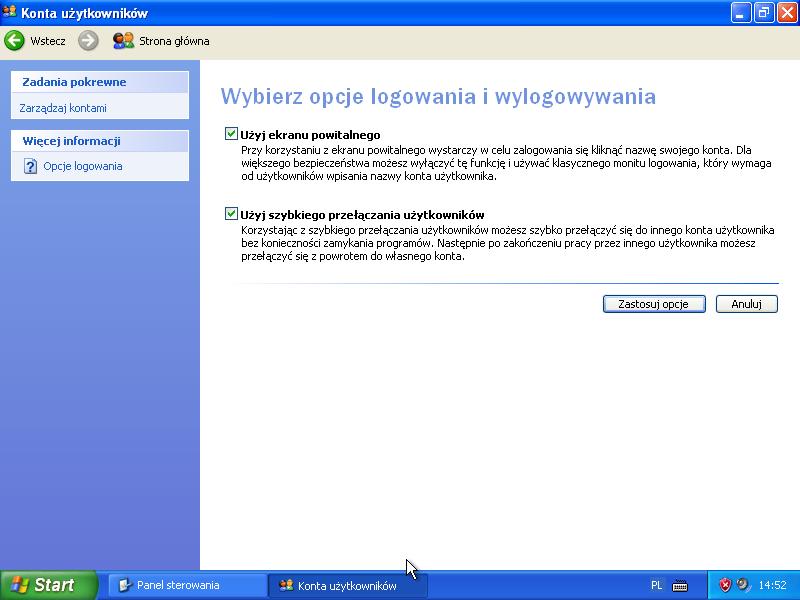The height and width of the screenshot is (600, 800).
Task: Click the Anuluj button
Action: (x=747, y=304)
